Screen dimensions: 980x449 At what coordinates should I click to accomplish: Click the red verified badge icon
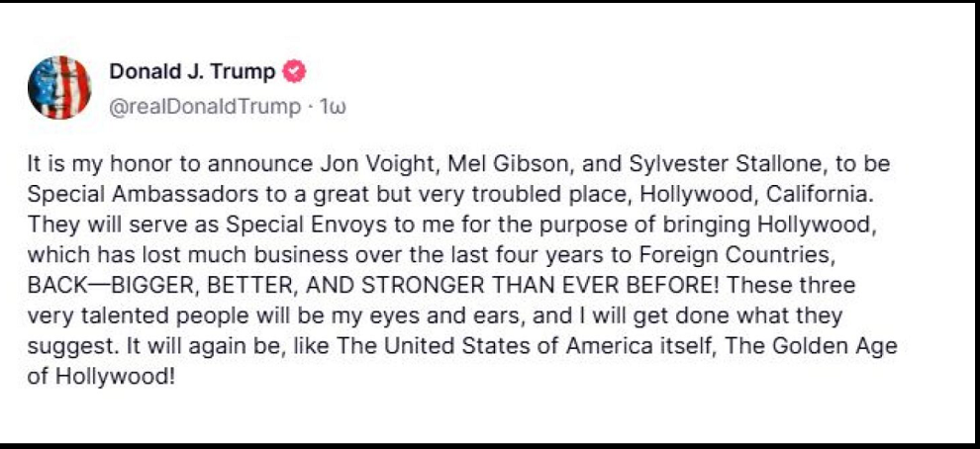(295, 71)
